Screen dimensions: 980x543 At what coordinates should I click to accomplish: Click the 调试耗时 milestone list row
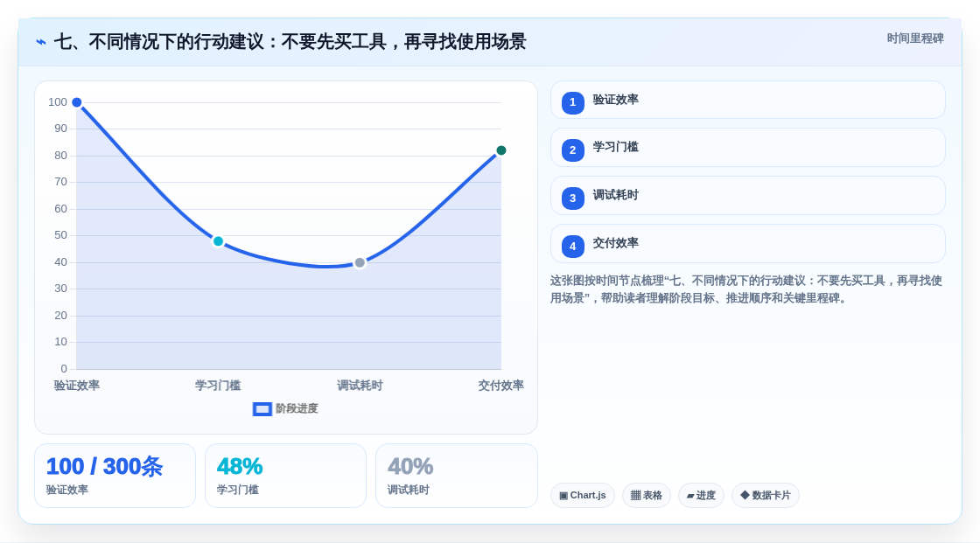tap(747, 196)
